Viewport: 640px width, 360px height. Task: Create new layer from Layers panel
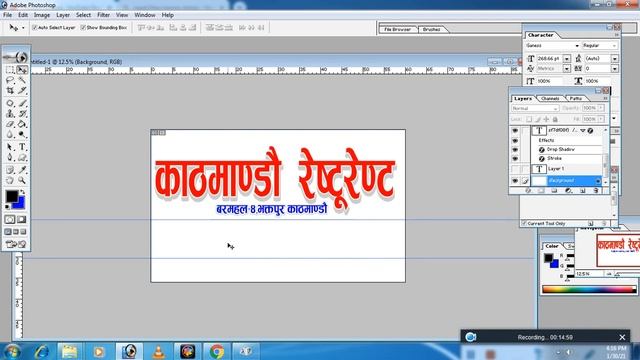[582, 191]
